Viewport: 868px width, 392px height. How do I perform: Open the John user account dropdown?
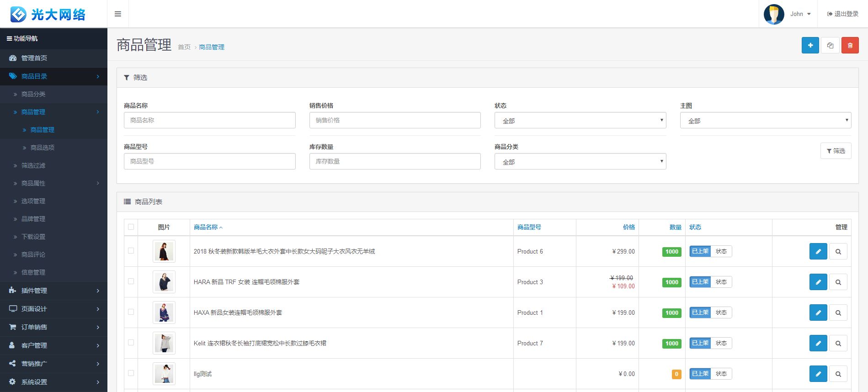point(800,14)
